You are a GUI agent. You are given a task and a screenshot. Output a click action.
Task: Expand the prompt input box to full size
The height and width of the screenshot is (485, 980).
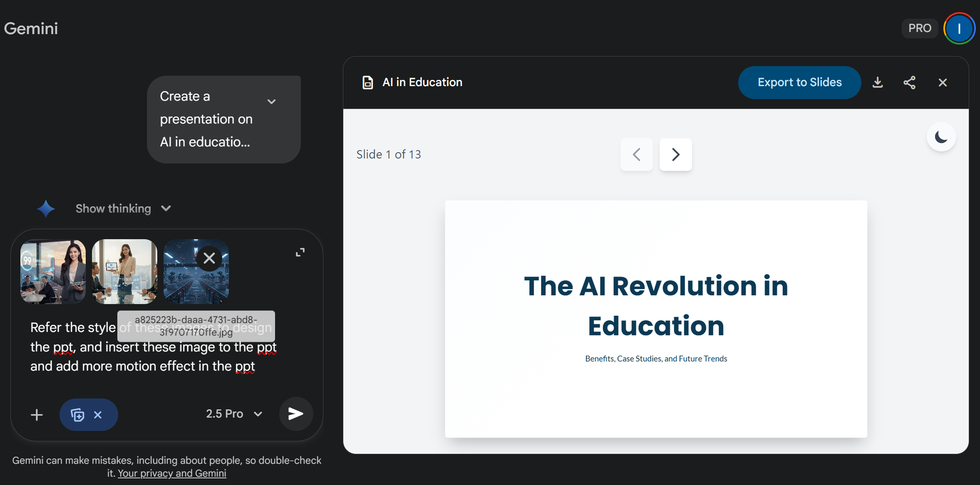pyautogui.click(x=300, y=252)
